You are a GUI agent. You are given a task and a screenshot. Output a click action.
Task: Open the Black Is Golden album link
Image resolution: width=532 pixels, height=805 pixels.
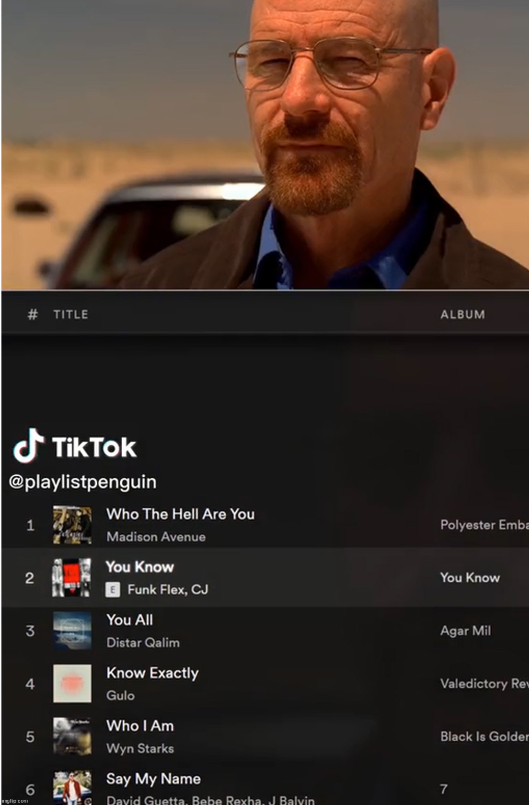point(484,736)
